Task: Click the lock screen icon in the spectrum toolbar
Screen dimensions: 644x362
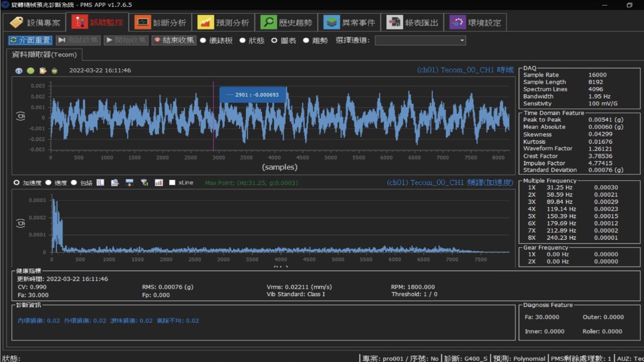Action: pyautogui.click(x=129, y=183)
